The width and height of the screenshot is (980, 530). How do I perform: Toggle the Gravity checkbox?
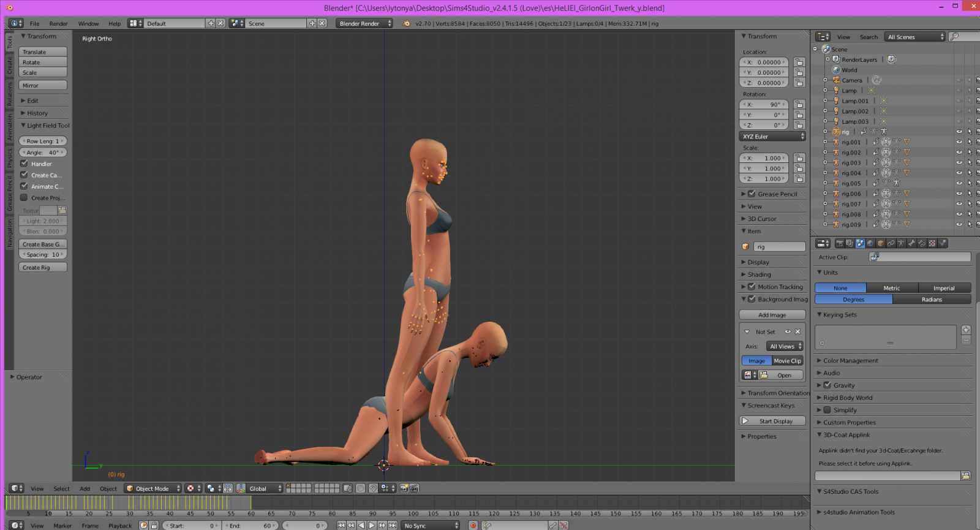tap(827, 385)
